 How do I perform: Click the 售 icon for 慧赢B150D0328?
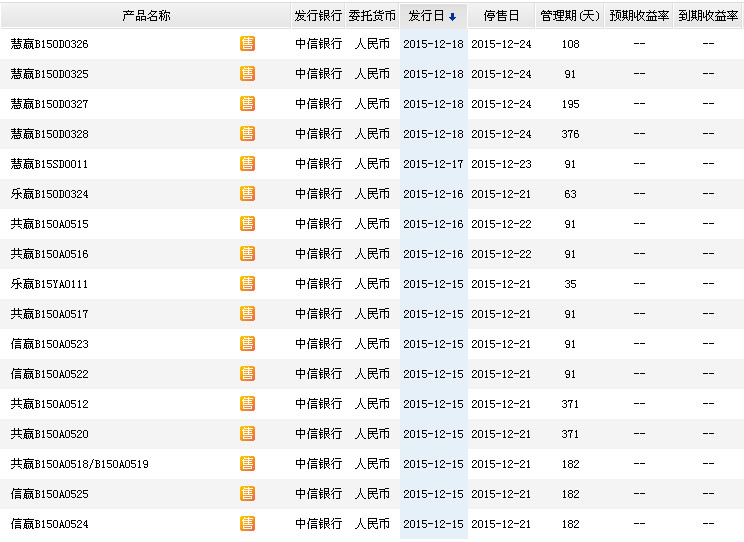247,133
